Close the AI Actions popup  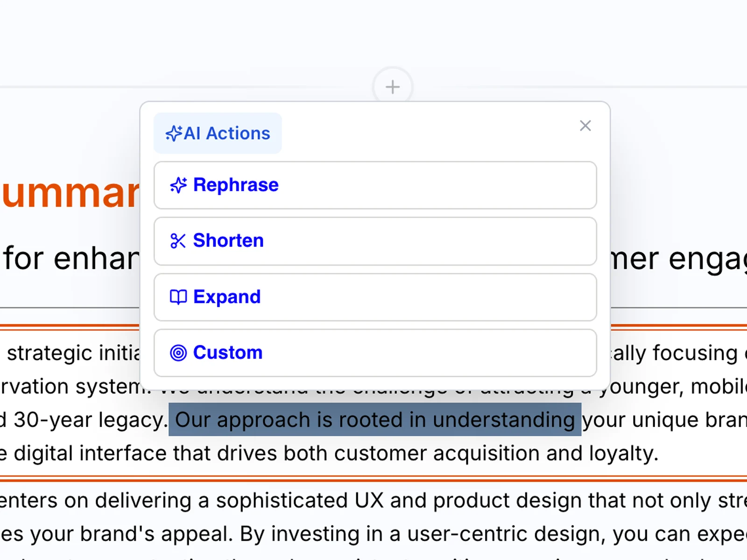tap(585, 126)
